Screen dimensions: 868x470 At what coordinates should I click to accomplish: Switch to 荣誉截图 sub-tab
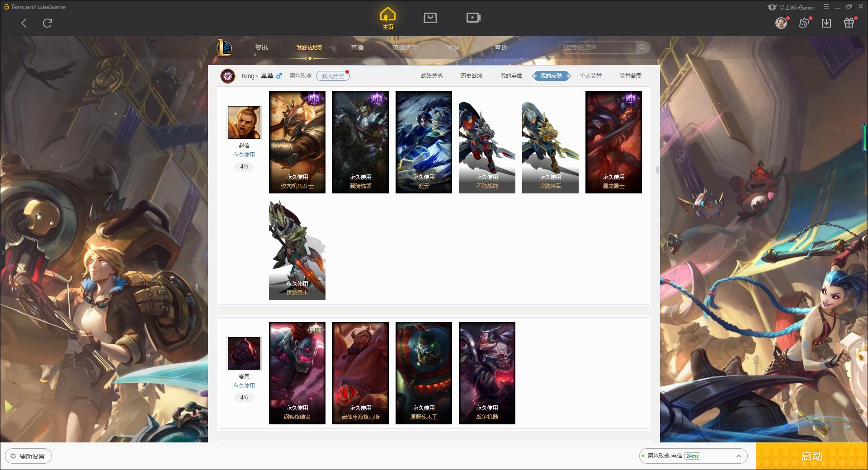pos(631,76)
